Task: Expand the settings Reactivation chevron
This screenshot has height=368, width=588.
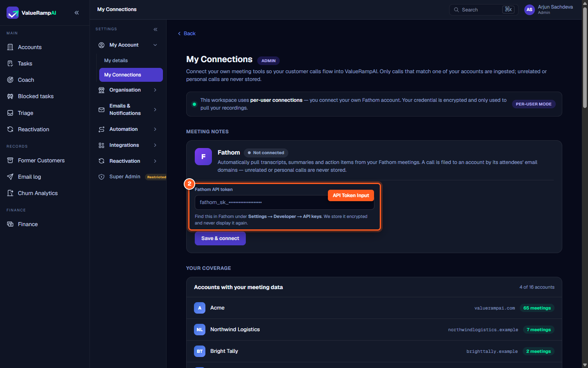Action: pos(155,161)
